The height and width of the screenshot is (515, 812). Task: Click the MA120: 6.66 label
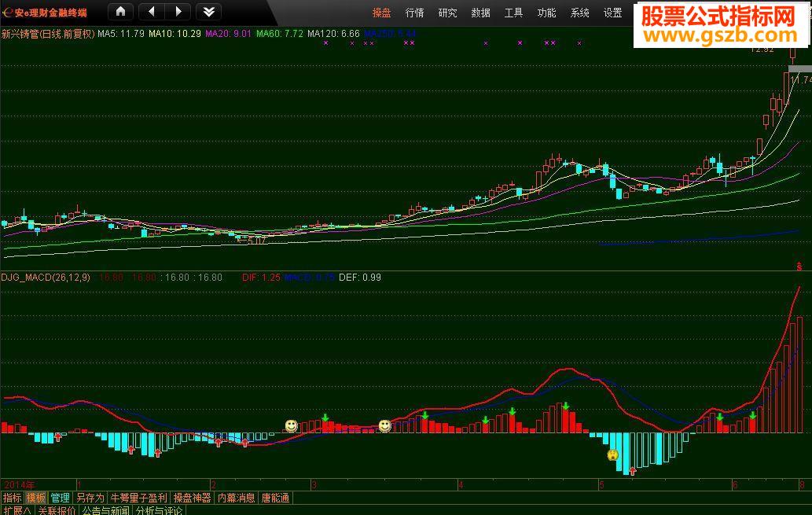tap(333, 34)
